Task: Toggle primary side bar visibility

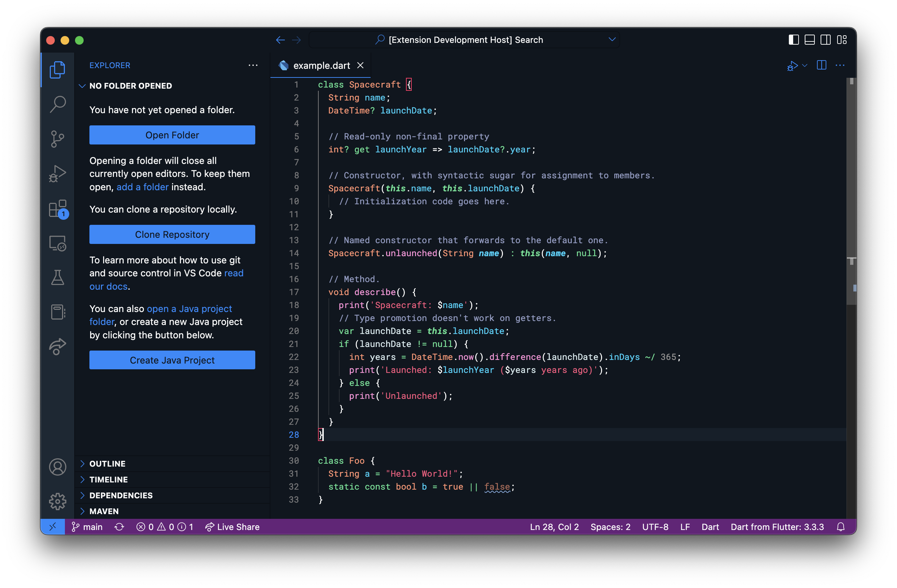Action: tap(794, 40)
